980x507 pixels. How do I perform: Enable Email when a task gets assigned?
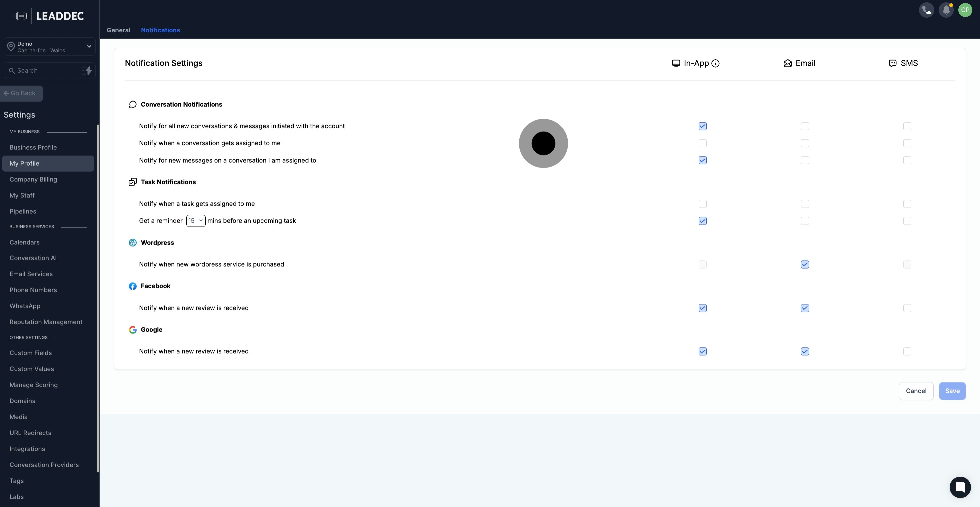805,204
